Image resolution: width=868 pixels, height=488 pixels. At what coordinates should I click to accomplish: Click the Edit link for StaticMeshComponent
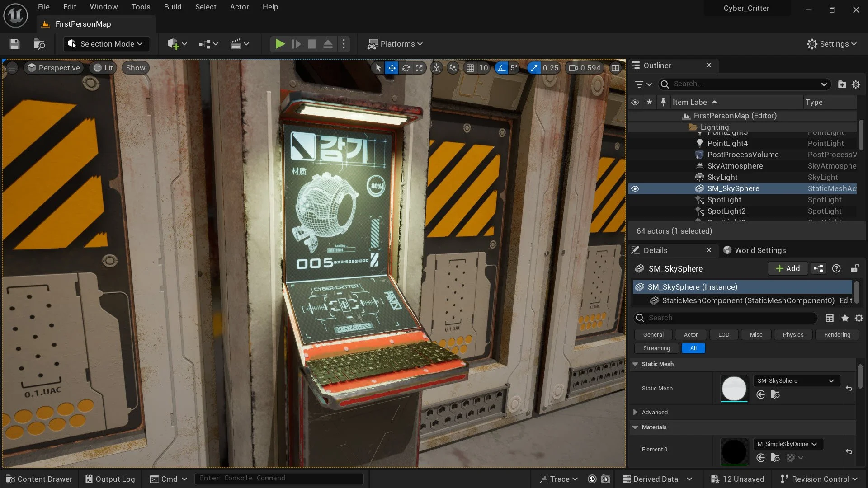click(845, 300)
